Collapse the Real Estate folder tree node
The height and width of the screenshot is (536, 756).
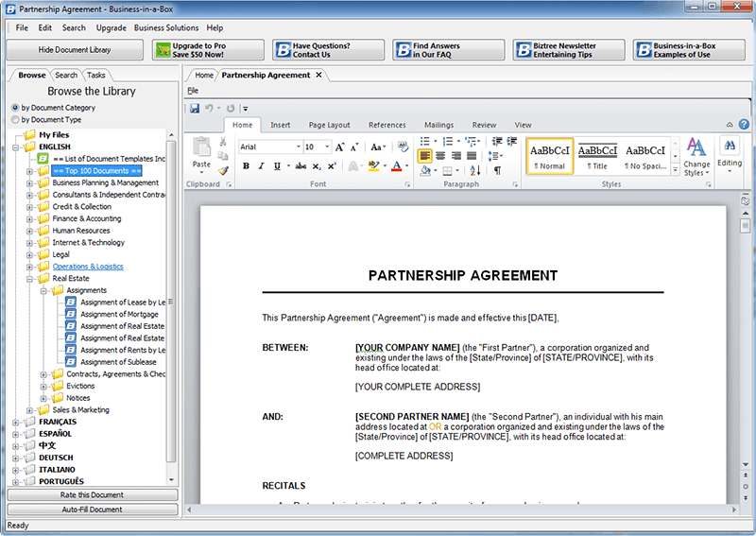click(30, 279)
